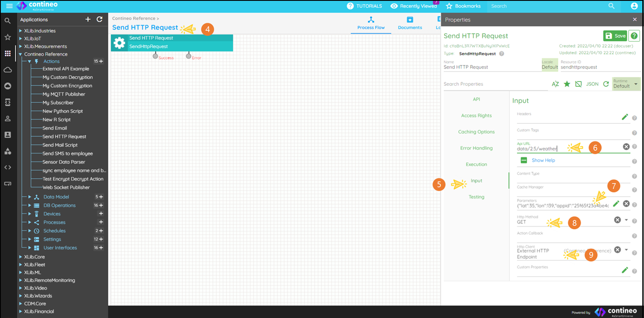
Task: Toggle the Show Help minus checkbox
Action: pyautogui.click(x=524, y=160)
